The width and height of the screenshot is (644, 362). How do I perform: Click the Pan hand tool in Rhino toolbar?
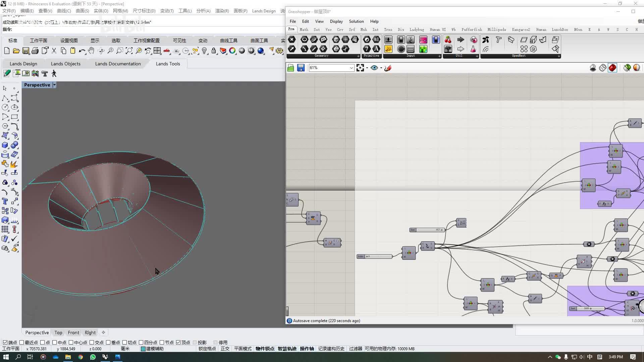tap(91, 51)
